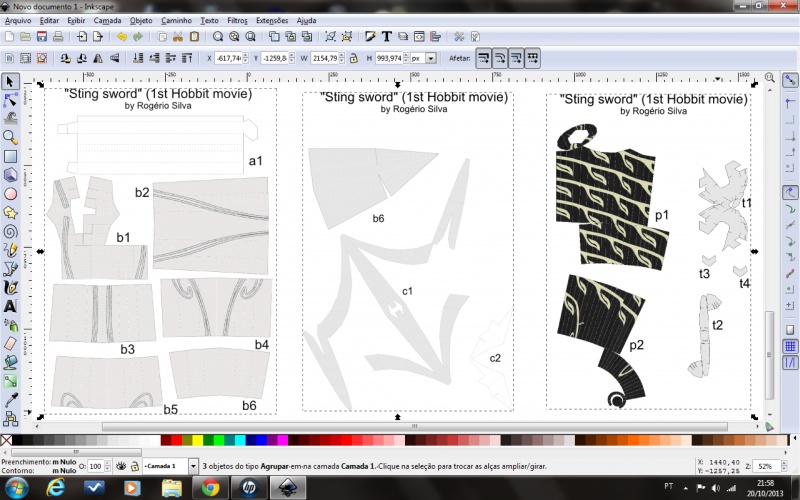Image resolution: width=800 pixels, height=500 pixels.
Task: Open Align and Distribute dialog icon
Action: 435,37
